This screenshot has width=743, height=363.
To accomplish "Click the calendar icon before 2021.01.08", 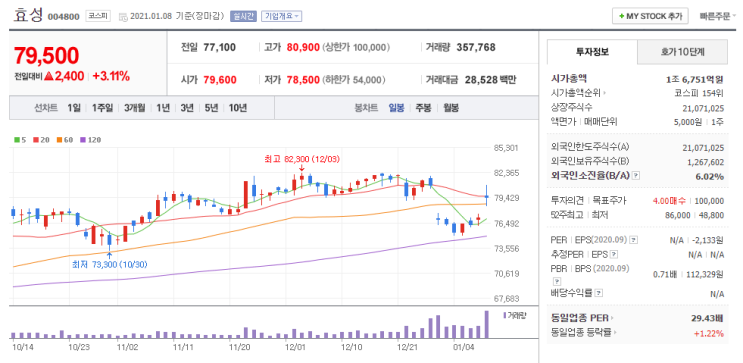I will pos(123,17).
